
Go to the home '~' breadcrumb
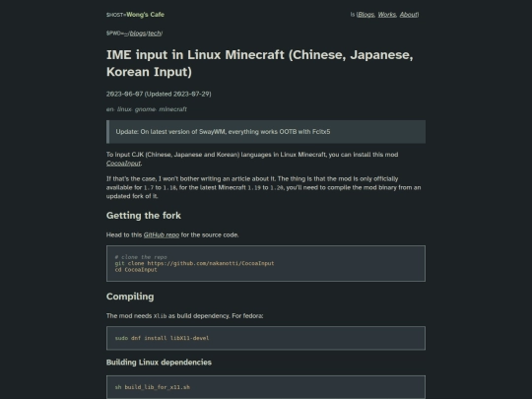point(125,33)
